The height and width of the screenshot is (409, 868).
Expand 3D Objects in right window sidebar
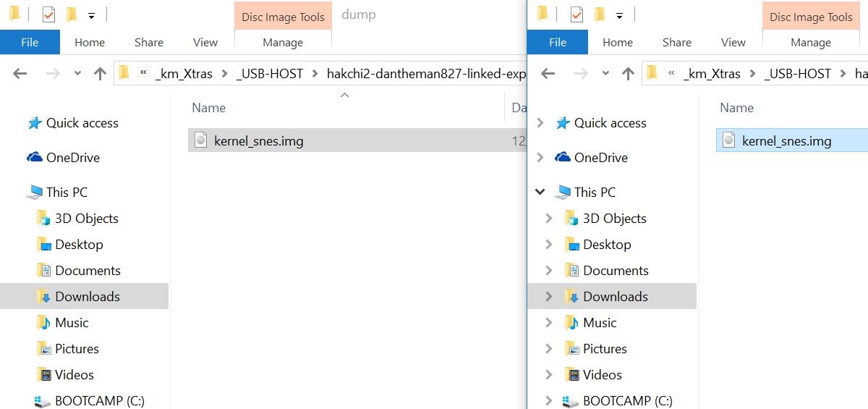click(x=549, y=219)
